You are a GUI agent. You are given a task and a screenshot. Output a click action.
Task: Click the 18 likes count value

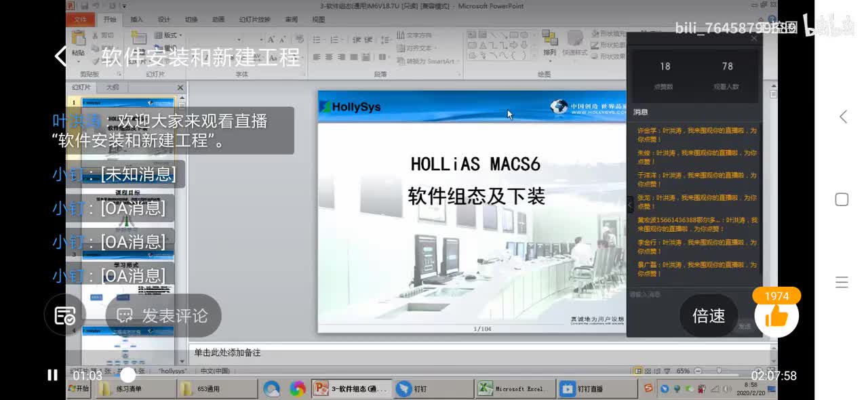click(665, 66)
